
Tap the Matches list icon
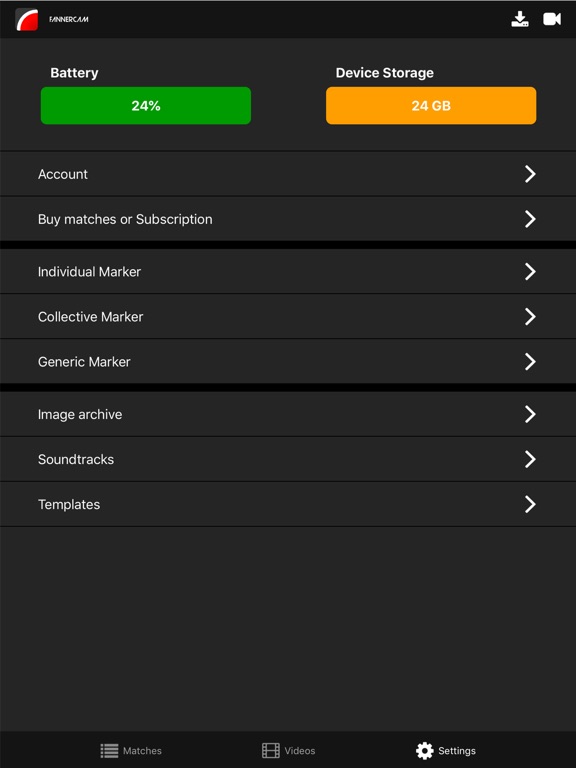(109, 750)
